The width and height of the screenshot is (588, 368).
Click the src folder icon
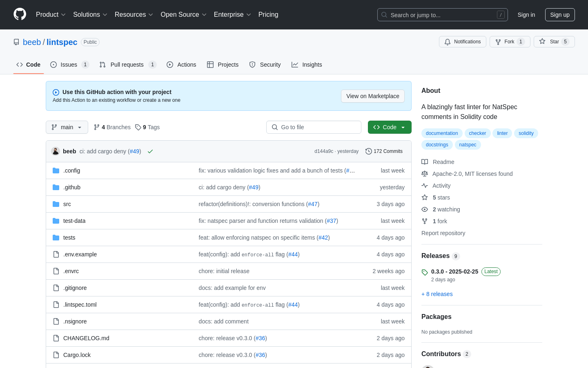pyautogui.click(x=56, y=204)
